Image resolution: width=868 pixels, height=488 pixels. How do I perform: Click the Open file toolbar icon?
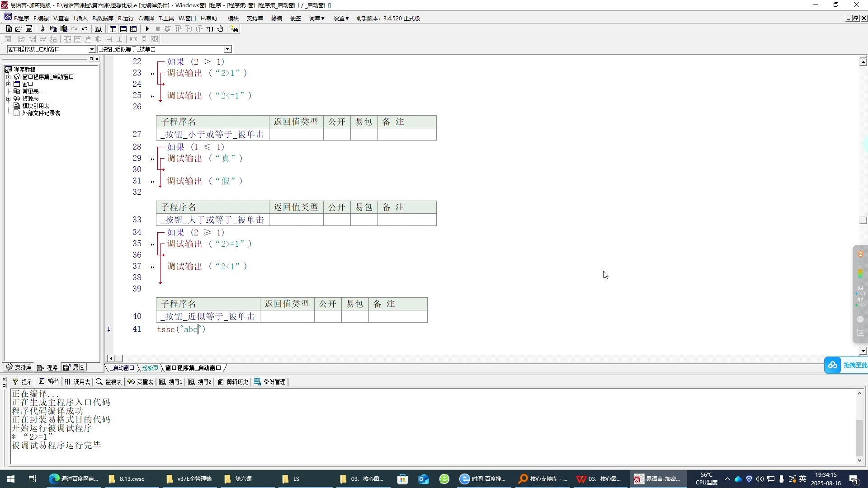[19, 28]
